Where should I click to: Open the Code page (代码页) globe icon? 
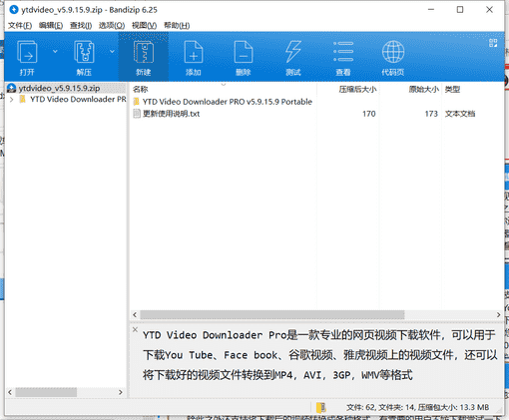click(x=393, y=52)
